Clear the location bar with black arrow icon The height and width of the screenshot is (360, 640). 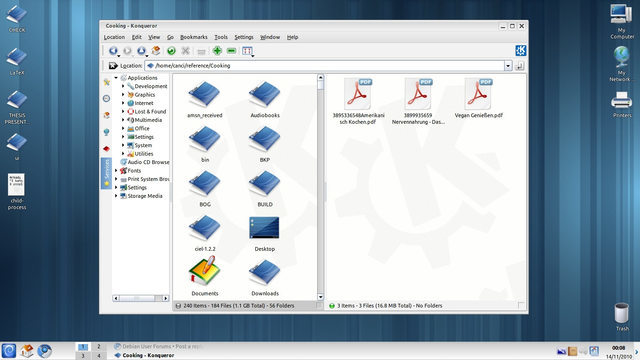(x=113, y=65)
